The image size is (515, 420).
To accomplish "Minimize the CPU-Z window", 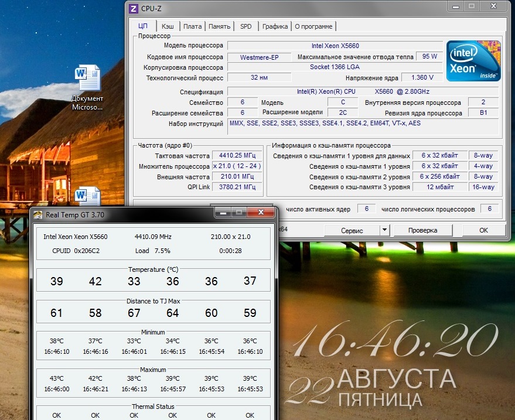I will (x=456, y=6).
